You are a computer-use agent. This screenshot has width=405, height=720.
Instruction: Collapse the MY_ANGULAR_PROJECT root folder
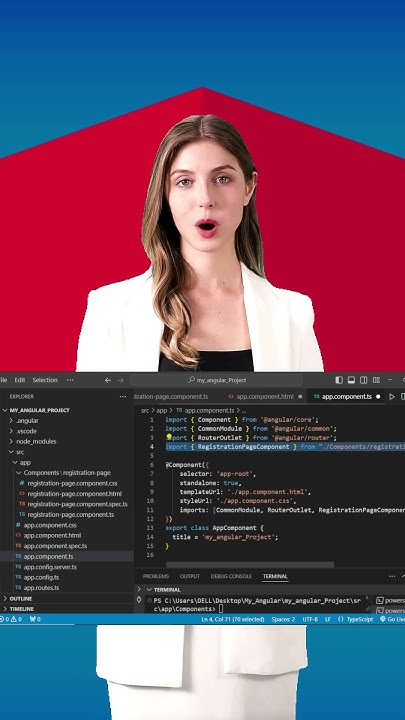pos(67,410)
